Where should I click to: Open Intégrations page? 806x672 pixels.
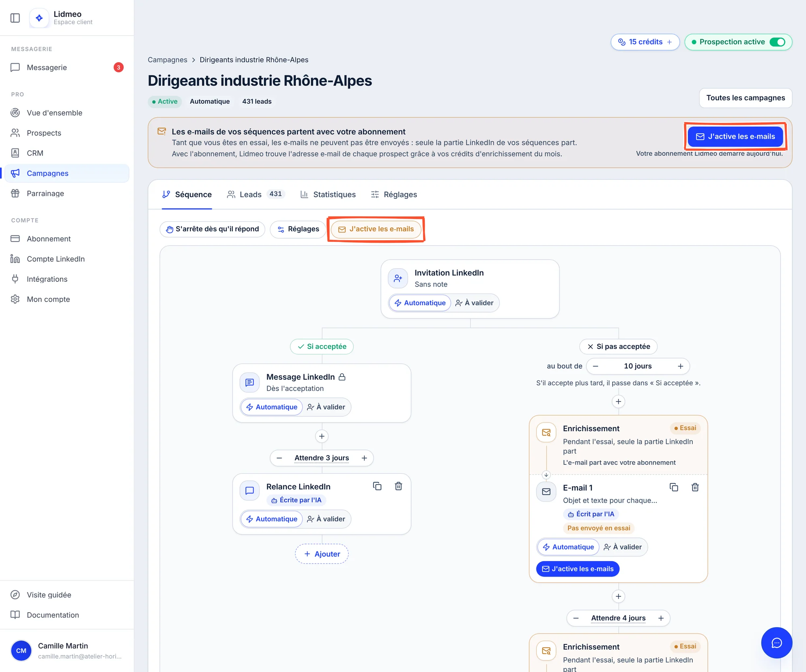coord(67,279)
